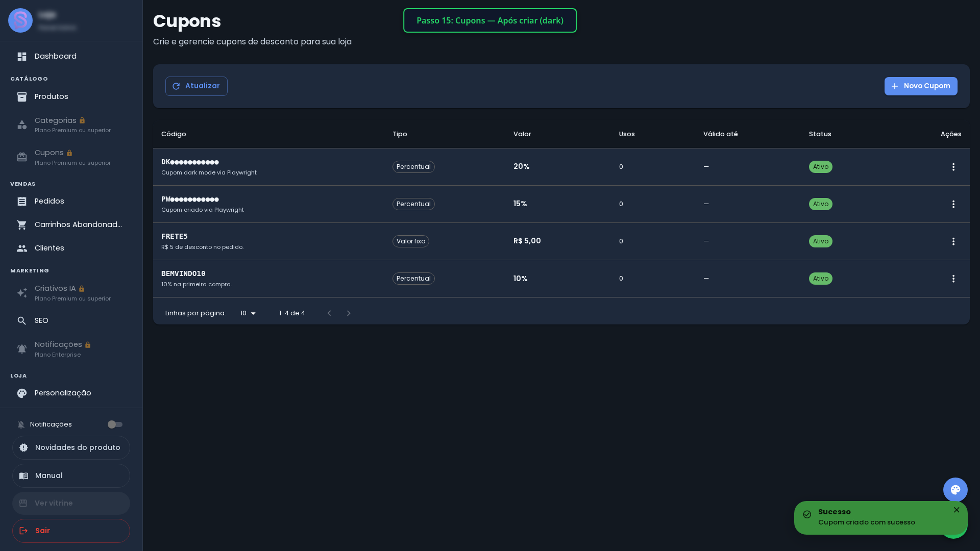Open the Dashboard menu item
This screenshot has width=980, height=551.
[71, 57]
